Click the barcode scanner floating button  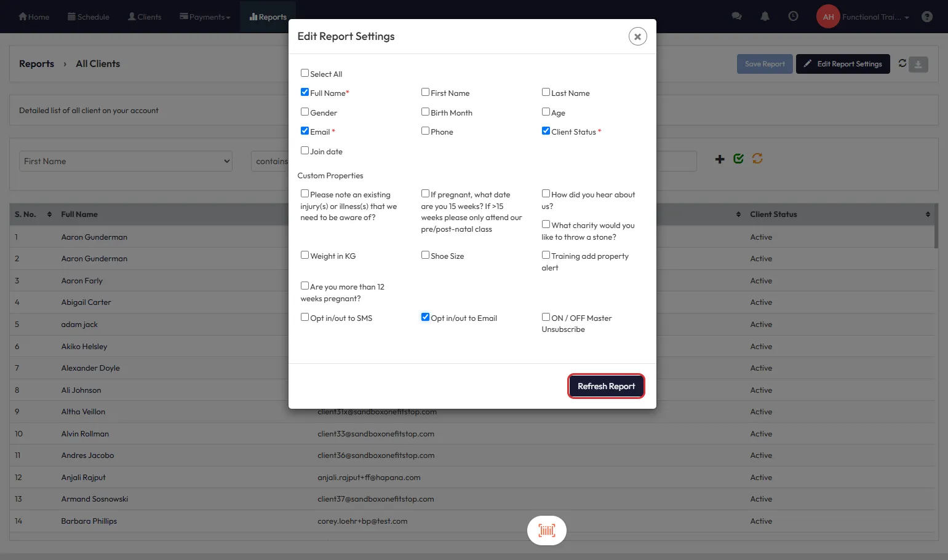point(546,530)
